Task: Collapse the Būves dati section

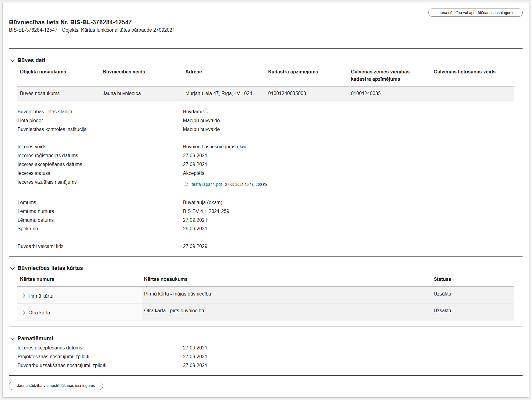Action: coord(12,61)
